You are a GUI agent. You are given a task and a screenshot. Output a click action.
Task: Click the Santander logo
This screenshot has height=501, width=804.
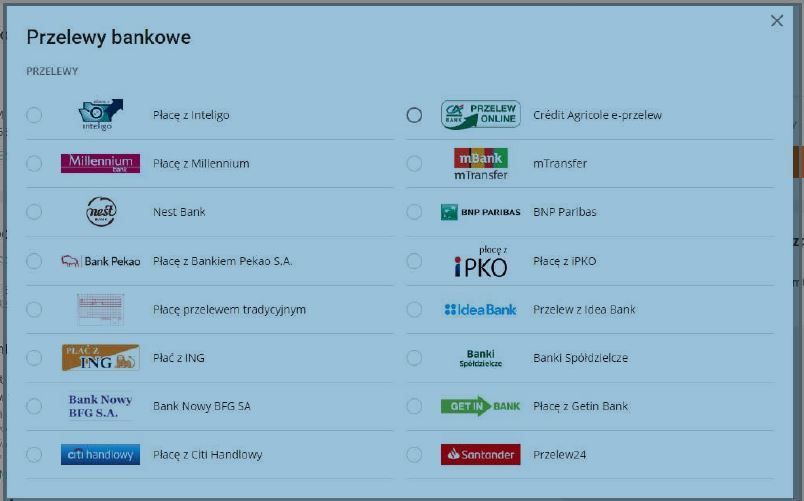480,455
